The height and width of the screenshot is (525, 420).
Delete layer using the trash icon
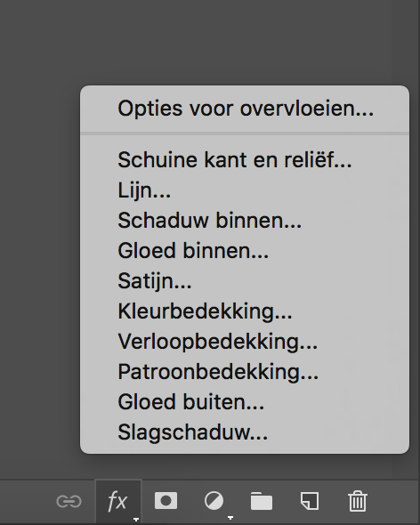click(358, 501)
